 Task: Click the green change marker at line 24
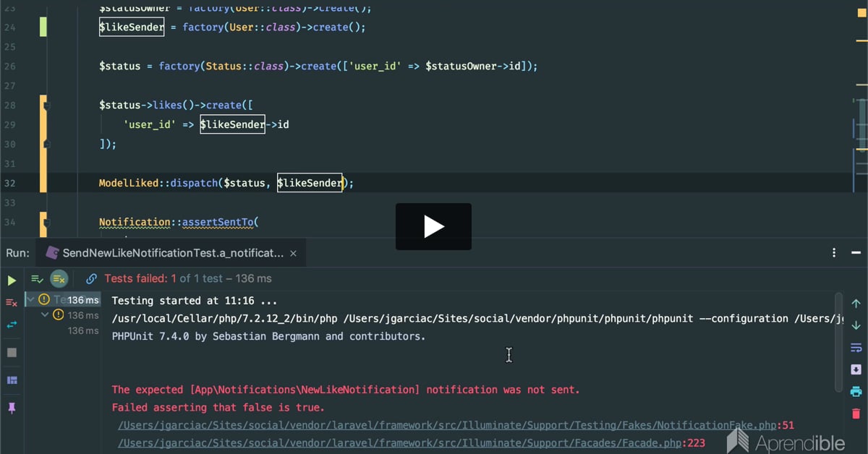[43, 27]
